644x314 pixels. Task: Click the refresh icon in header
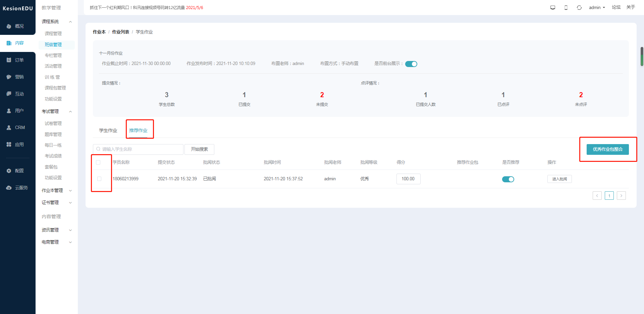(579, 8)
